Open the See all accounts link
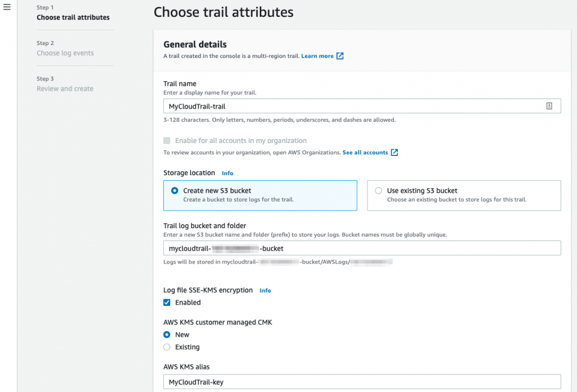Screen dimensions: 577x392 click(365, 152)
